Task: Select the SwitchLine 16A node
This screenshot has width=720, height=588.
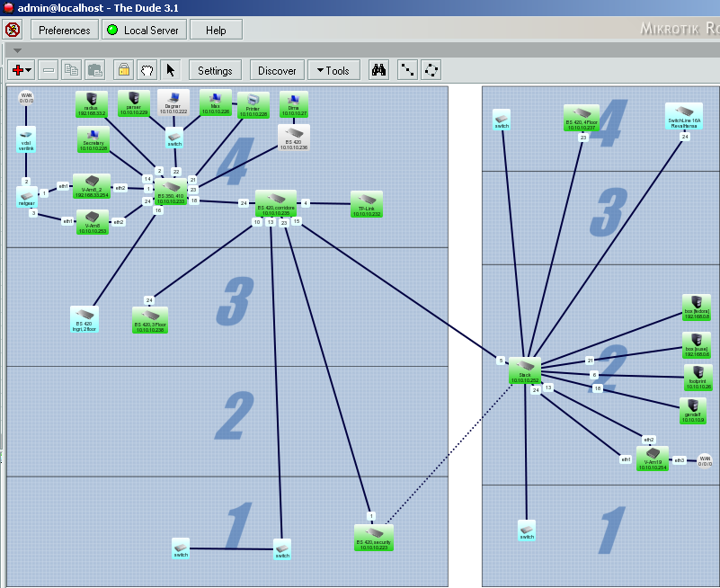Action: point(684,116)
